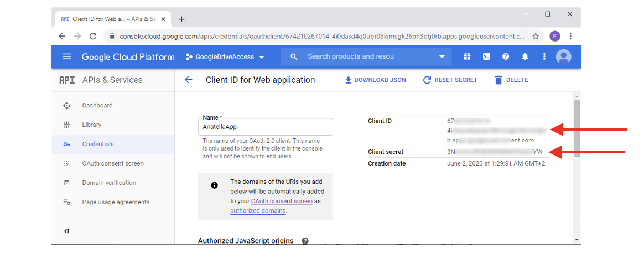Click the Name input field

pyautogui.click(x=266, y=127)
